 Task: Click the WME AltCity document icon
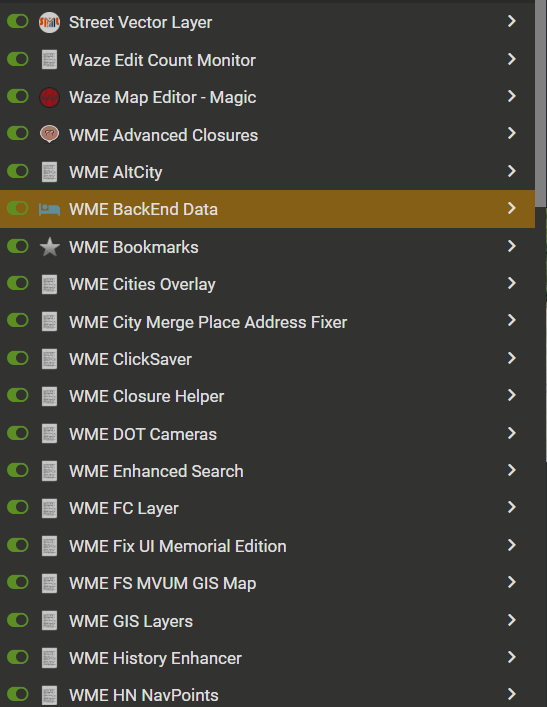tap(49, 172)
